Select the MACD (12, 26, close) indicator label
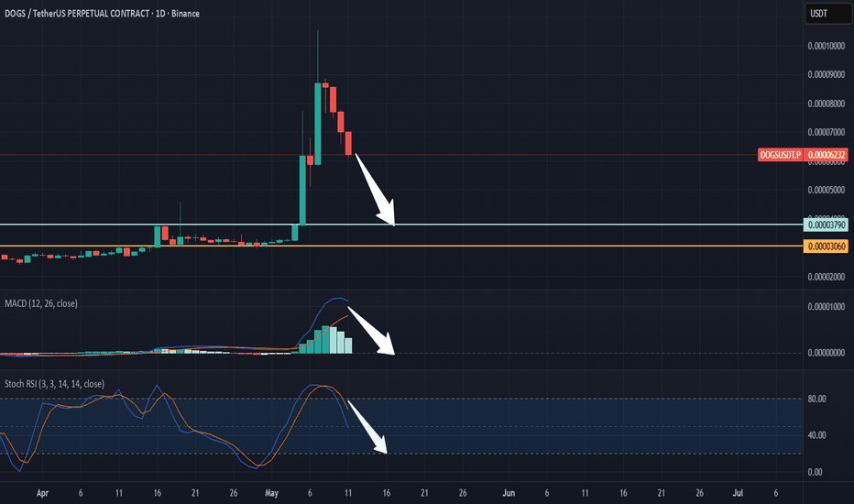The image size is (854, 504). click(41, 303)
